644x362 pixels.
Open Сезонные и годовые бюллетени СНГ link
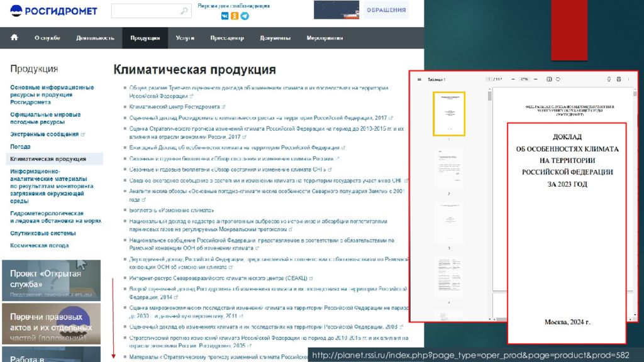coord(228,170)
